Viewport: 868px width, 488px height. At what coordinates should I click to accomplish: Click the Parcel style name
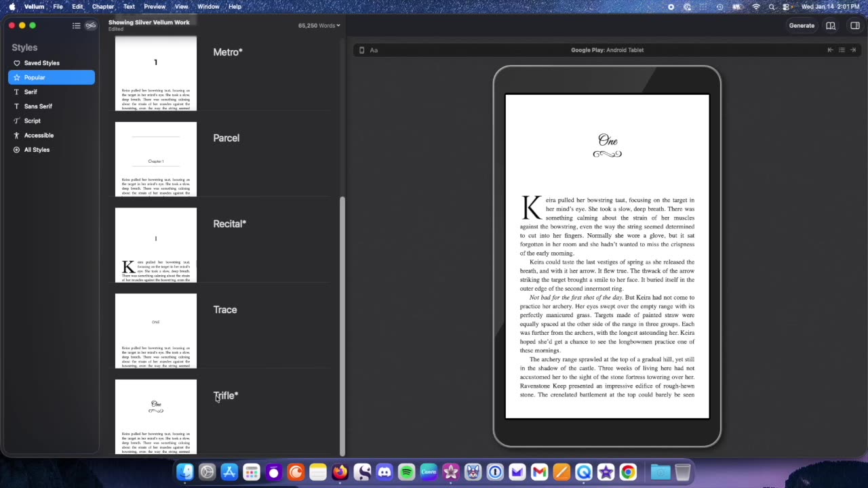[x=226, y=138]
